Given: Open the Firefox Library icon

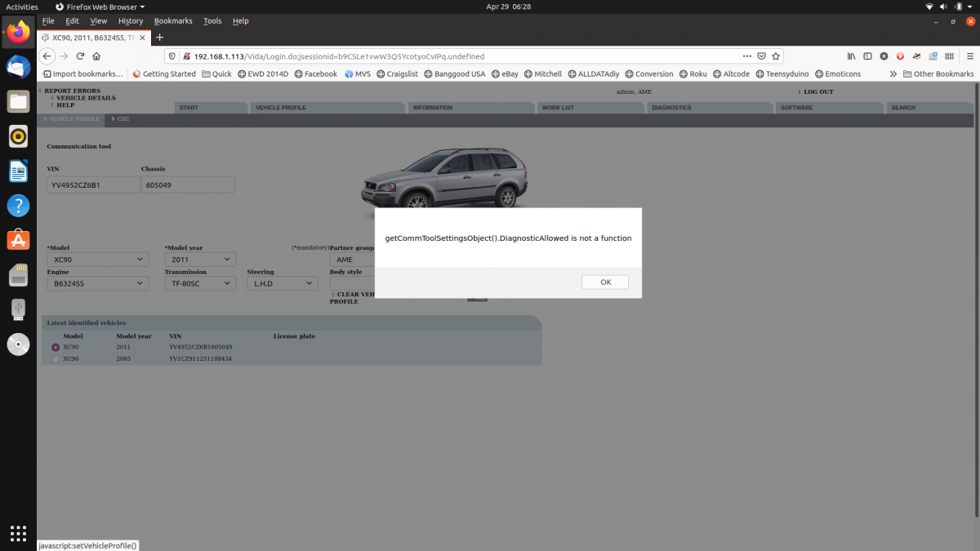Looking at the screenshot, I should coord(852,56).
